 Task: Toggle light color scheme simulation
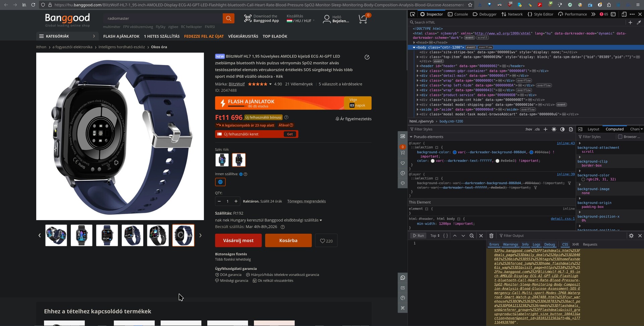[x=554, y=129]
